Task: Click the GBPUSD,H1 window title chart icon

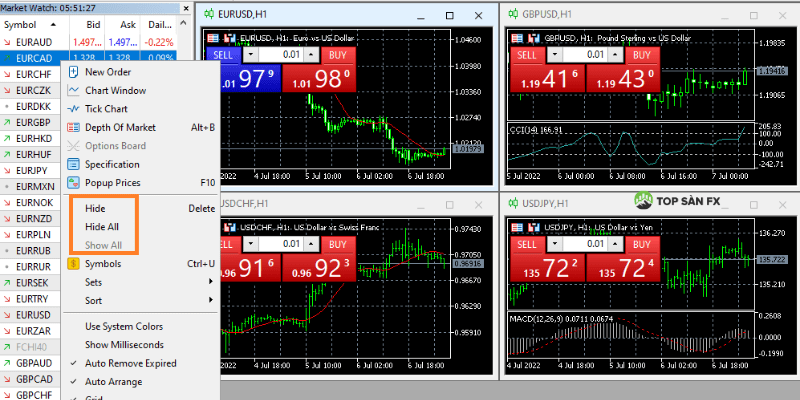Action: 513,14
